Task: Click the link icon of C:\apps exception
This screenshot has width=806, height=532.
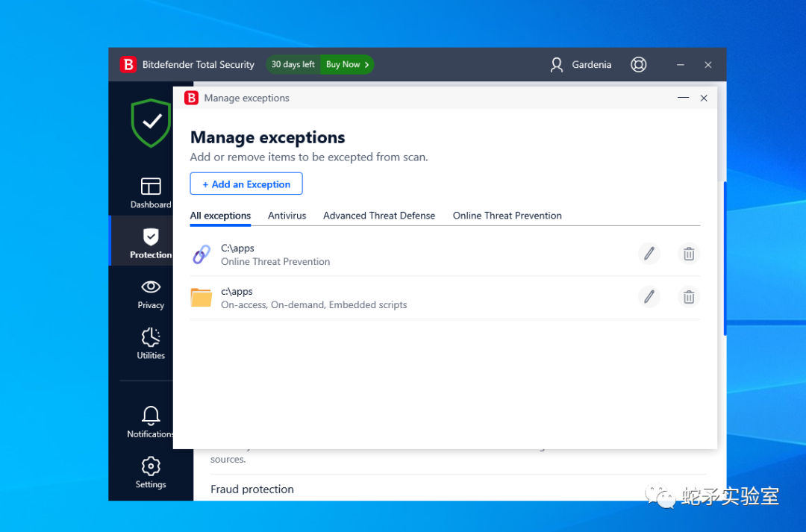Action: [201, 254]
